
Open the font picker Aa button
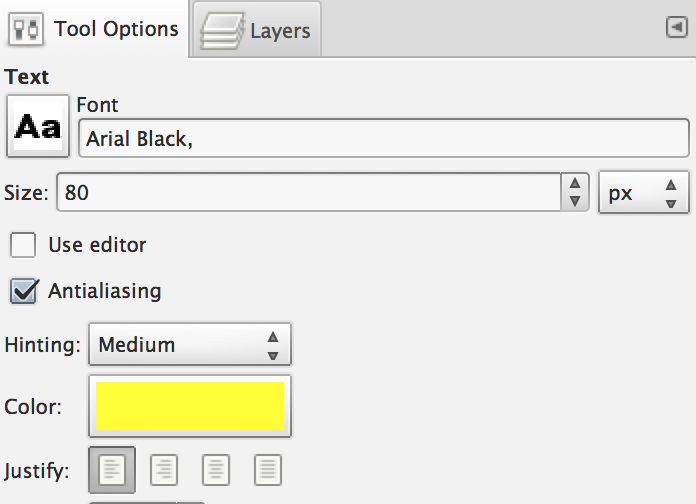[x=38, y=126]
